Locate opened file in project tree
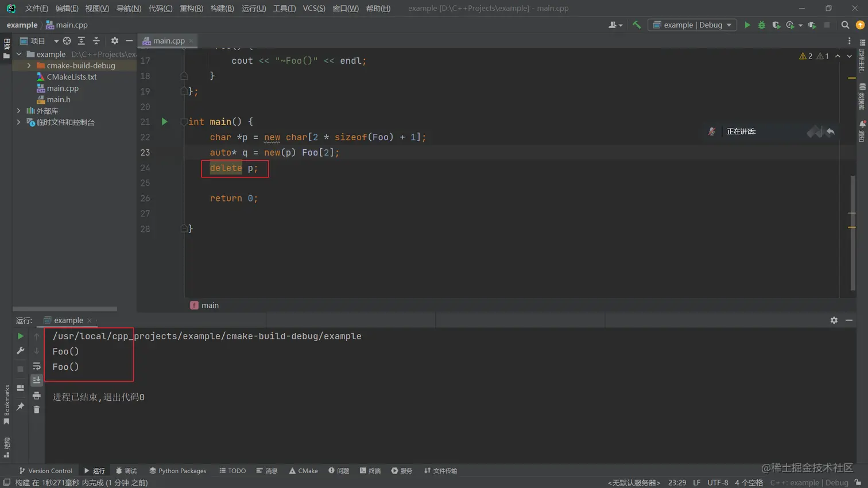Viewport: 868px width, 488px height. tap(67, 41)
